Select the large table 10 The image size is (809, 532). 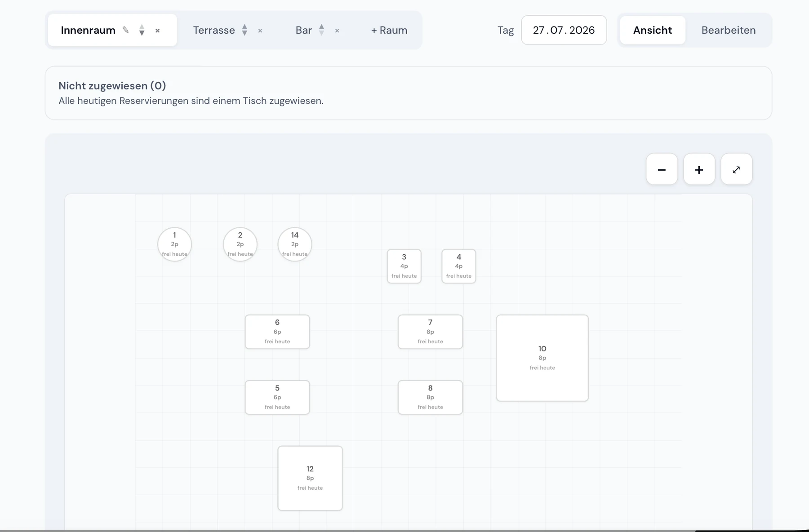click(542, 358)
